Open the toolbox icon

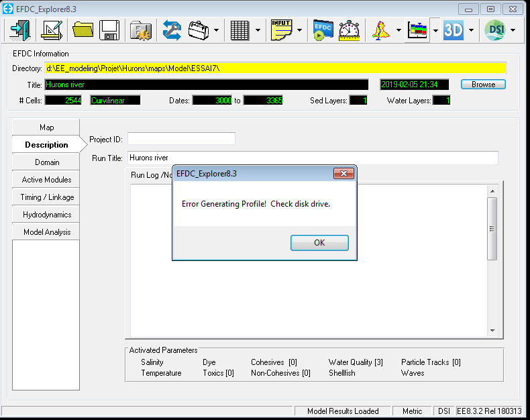199,30
